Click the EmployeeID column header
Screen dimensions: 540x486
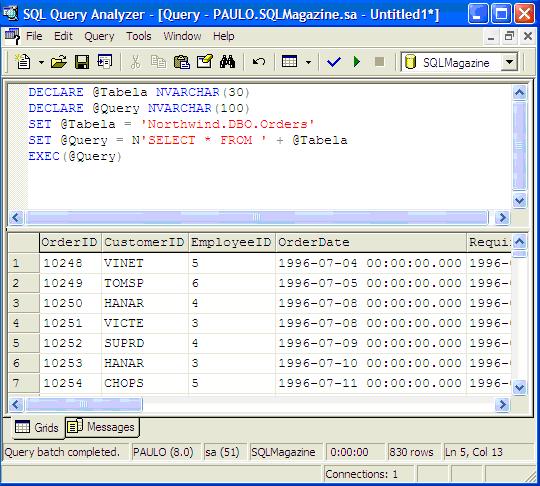point(232,242)
